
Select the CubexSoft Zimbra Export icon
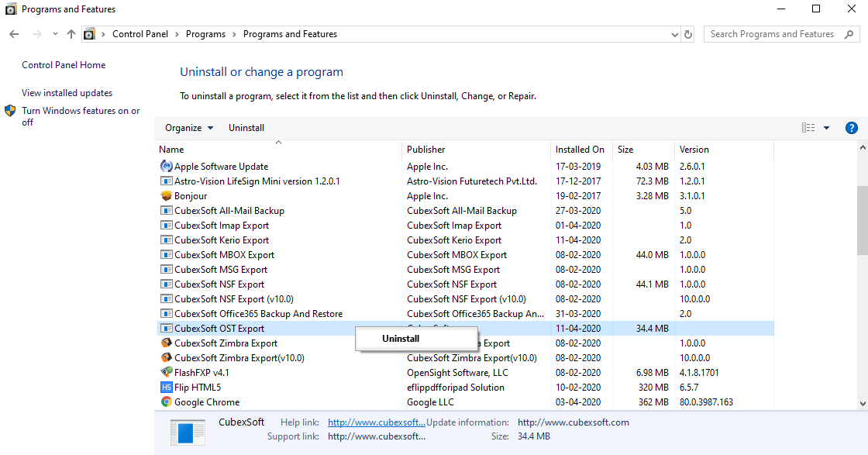click(x=166, y=343)
